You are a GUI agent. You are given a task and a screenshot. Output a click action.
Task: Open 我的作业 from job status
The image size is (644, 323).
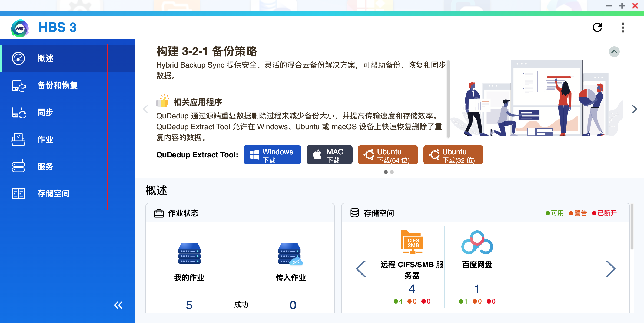189,277
